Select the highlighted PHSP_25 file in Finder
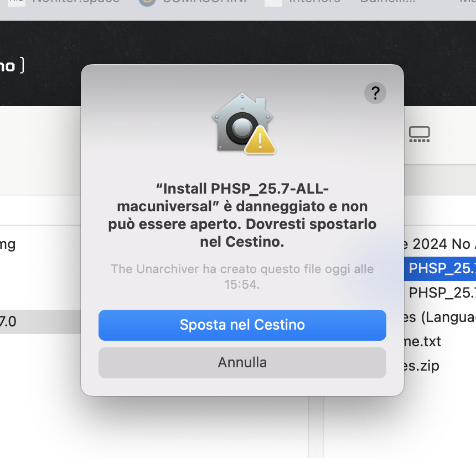The height and width of the screenshot is (458, 476). (x=440, y=268)
